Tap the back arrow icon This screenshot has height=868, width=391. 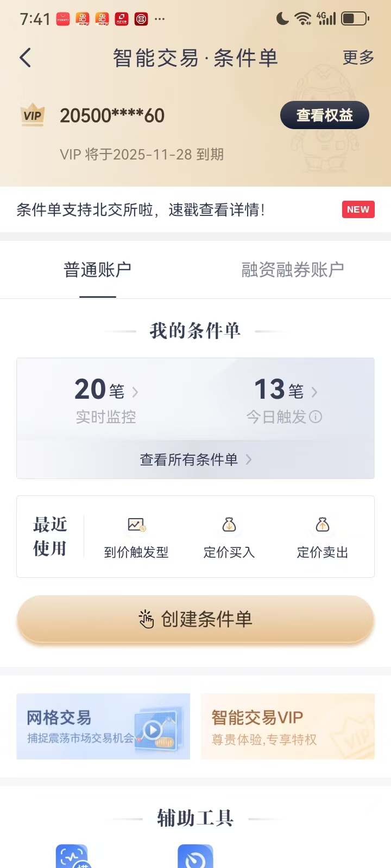(26, 58)
